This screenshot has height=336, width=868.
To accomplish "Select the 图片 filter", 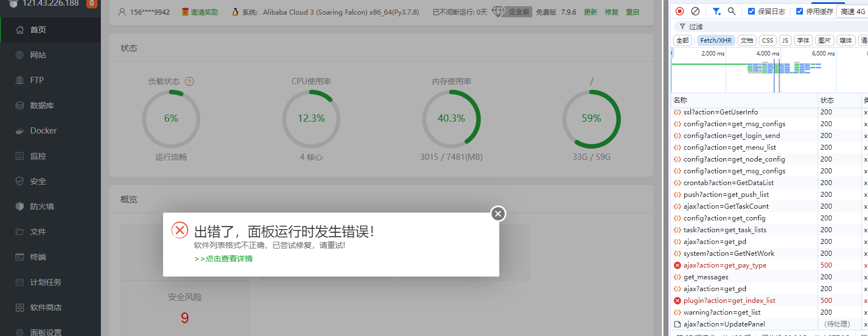I will (824, 40).
